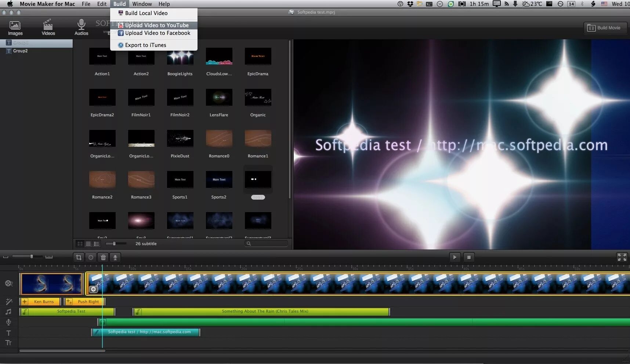Select the Ken Burns effect clip
Image resolution: width=630 pixels, height=364 pixels.
point(40,302)
